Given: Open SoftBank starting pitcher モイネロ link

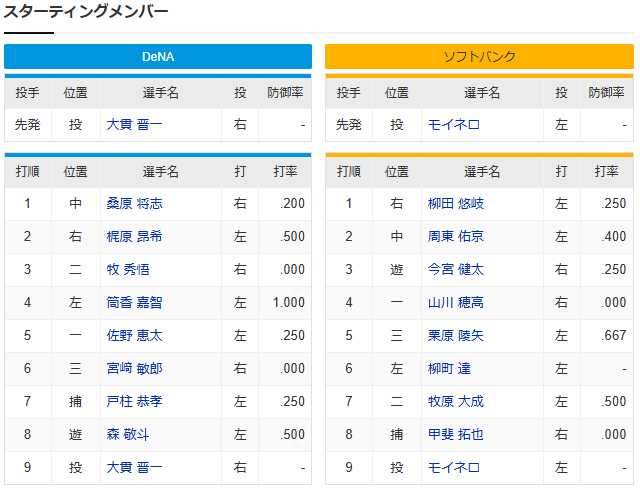Looking at the screenshot, I should click(453, 125).
